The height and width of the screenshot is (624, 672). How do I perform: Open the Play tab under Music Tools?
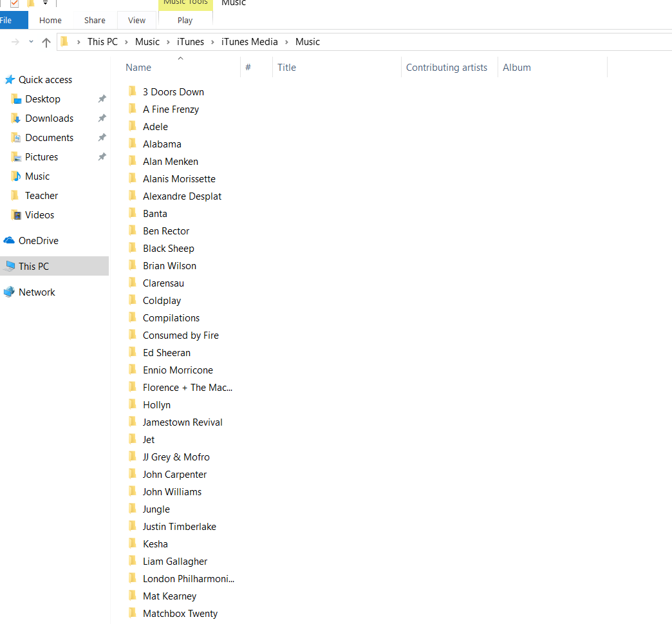(x=185, y=20)
